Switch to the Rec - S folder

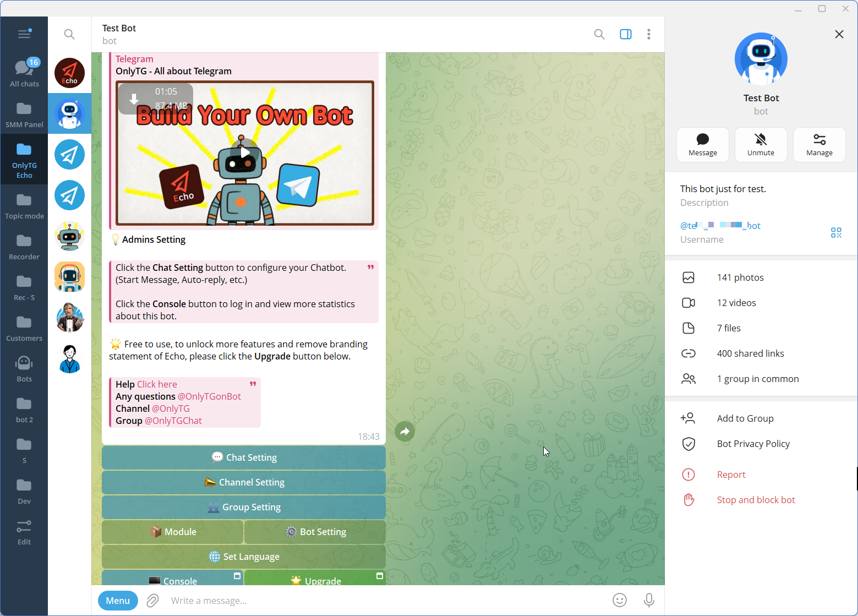coord(24,287)
